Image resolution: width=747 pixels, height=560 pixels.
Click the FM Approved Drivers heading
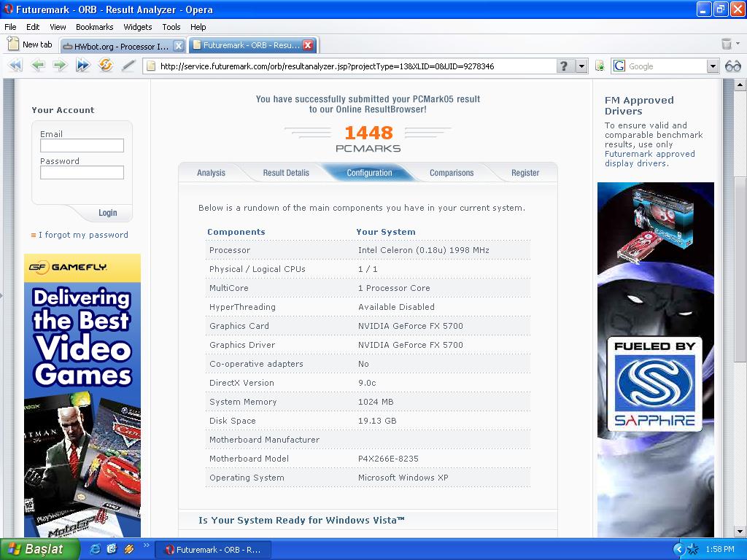point(639,106)
